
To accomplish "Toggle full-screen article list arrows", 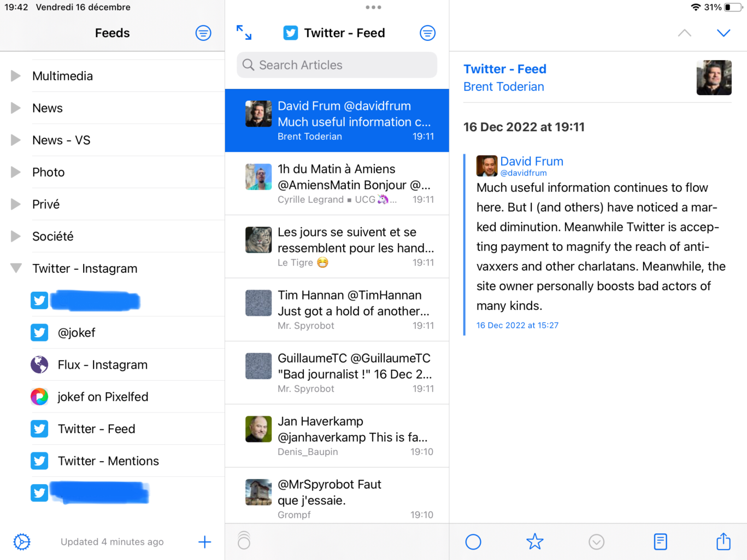I will pos(244,33).
